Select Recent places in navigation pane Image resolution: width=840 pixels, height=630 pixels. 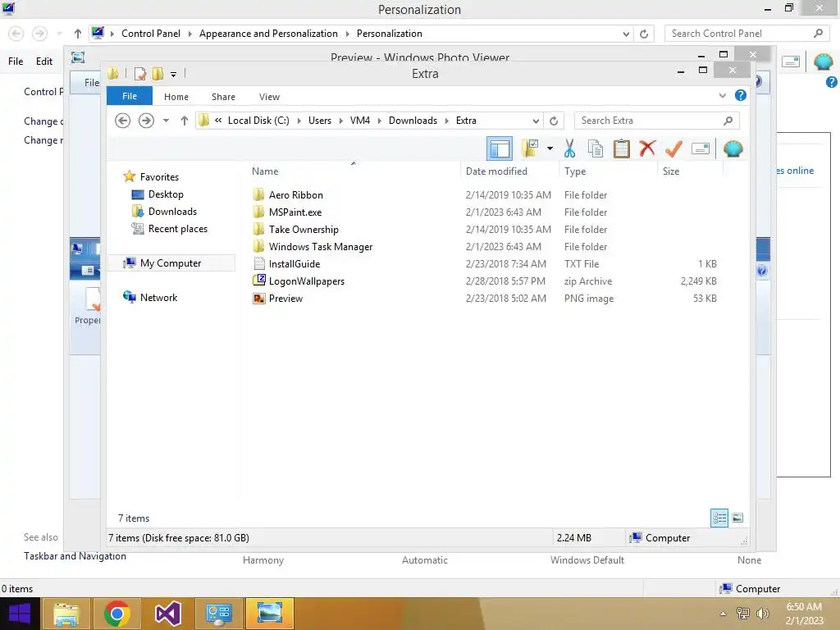pyautogui.click(x=177, y=229)
